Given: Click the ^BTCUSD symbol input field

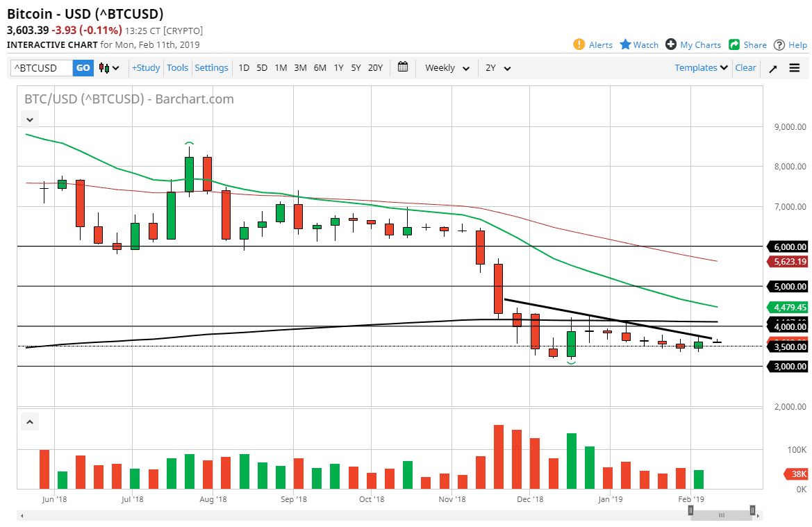Looking at the screenshot, I should point(42,67).
